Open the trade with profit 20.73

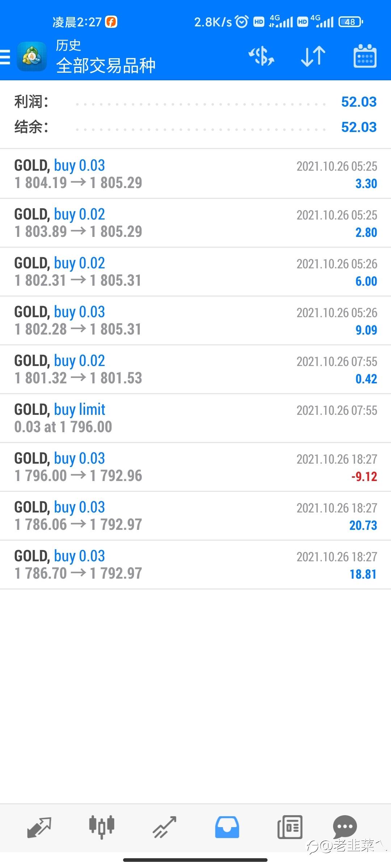click(x=195, y=516)
